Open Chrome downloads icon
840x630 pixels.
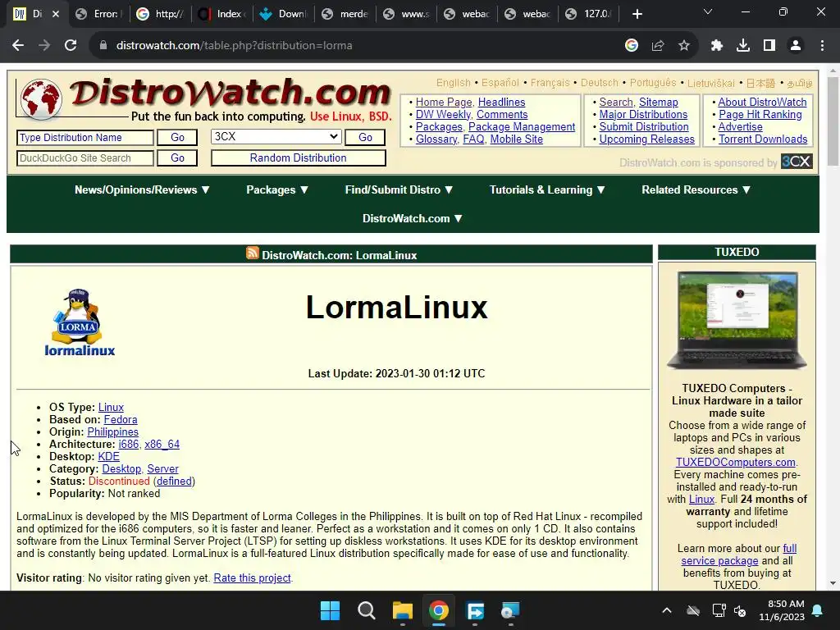743,46
